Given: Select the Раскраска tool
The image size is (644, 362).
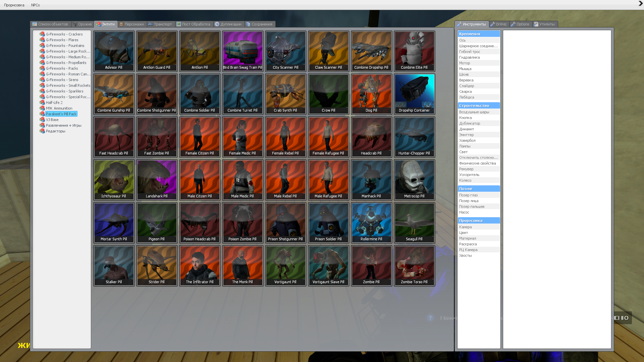Looking at the screenshot, I should [x=479, y=244].
